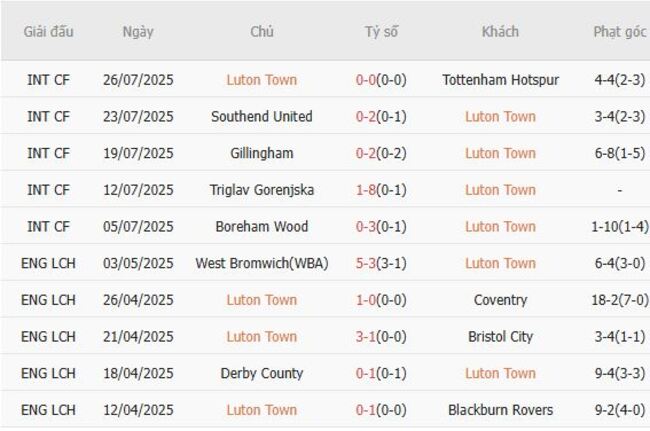
Task: Click the "Giải đấu" column header
Action: tap(48, 31)
